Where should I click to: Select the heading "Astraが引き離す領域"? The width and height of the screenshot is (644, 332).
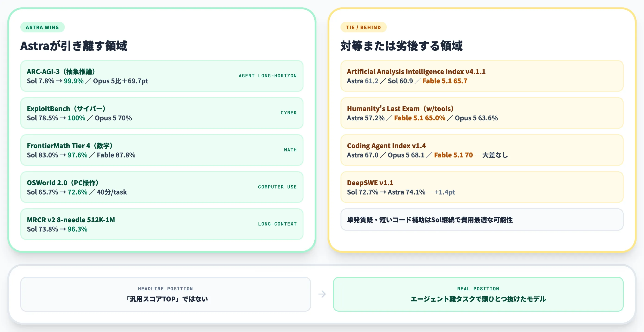(74, 46)
